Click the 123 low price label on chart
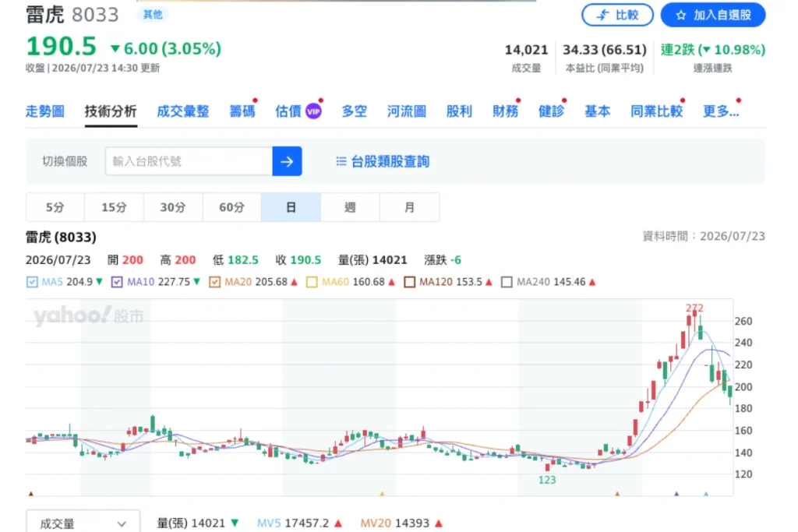The height and width of the screenshot is (532, 798). (x=547, y=480)
